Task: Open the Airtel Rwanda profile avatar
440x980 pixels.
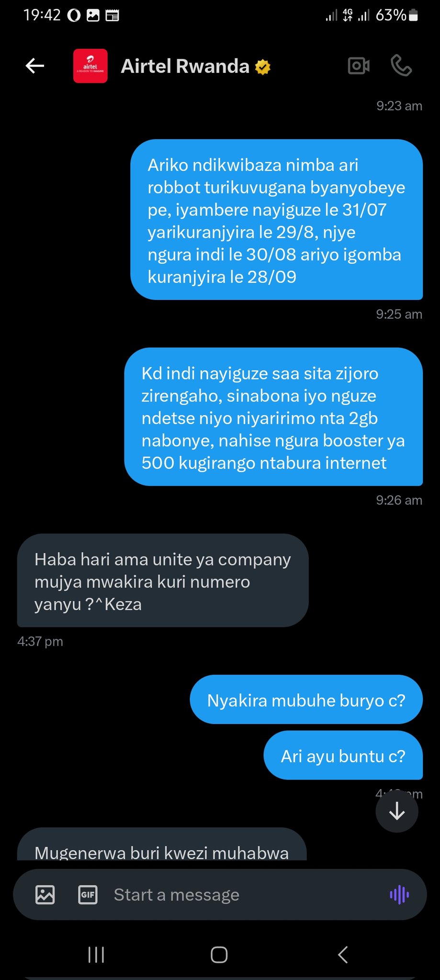Action: point(90,66)
